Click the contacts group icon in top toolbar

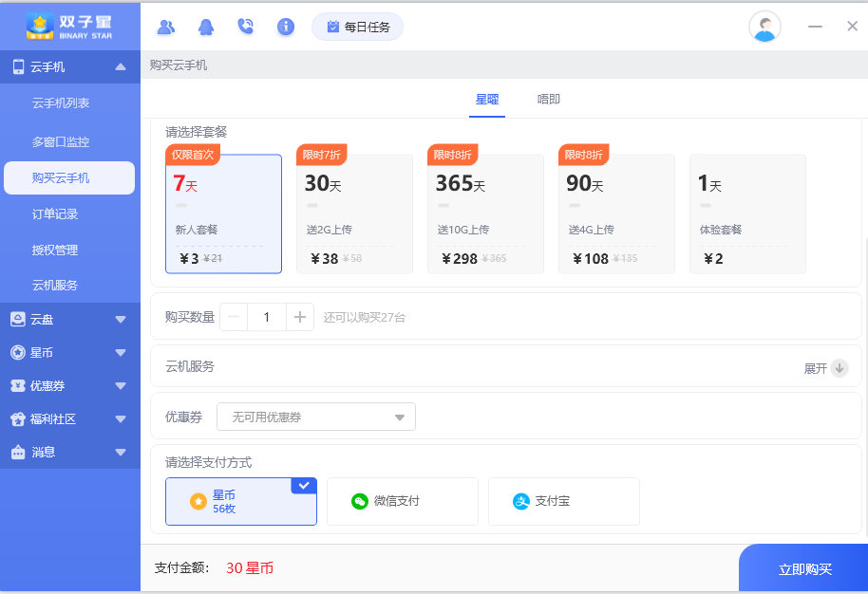click(x=166, y=27)
